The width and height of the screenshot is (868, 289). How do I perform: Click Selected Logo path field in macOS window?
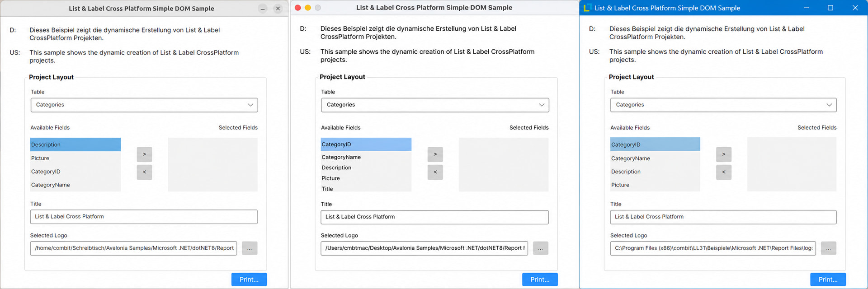tap(424, 248)
